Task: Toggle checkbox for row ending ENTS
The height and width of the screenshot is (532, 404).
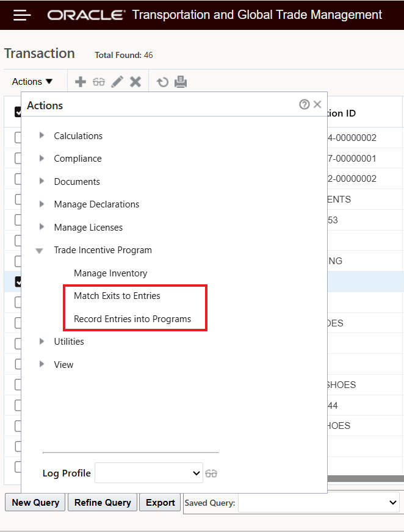Action: (18, 199)
